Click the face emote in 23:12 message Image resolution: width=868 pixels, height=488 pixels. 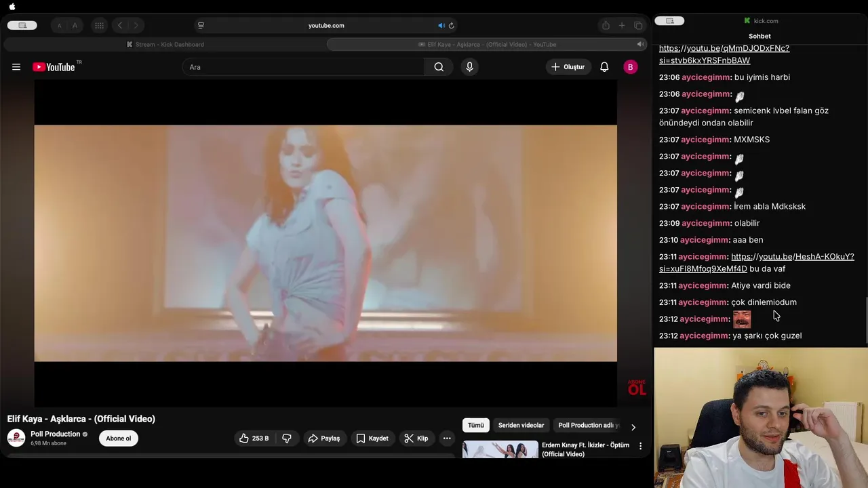coord(742,319)
